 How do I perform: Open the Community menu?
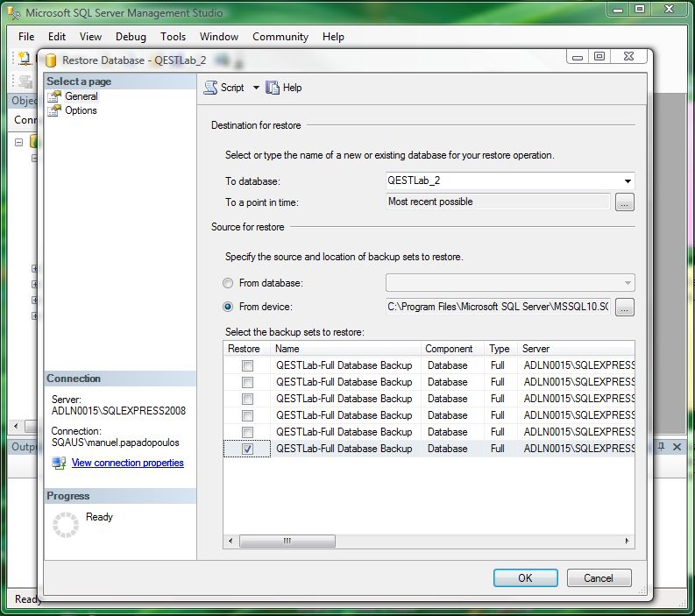[x=280, y=37]
